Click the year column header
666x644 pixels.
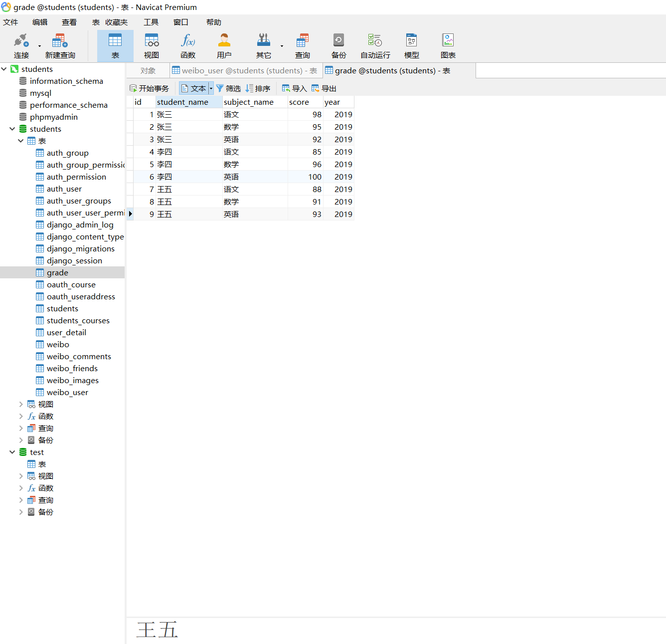339,102
